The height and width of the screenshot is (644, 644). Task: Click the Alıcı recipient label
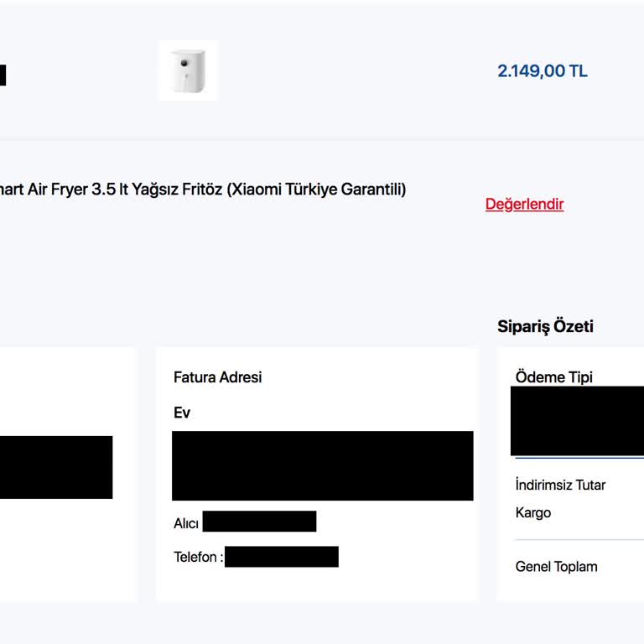(x=186, y=523)
